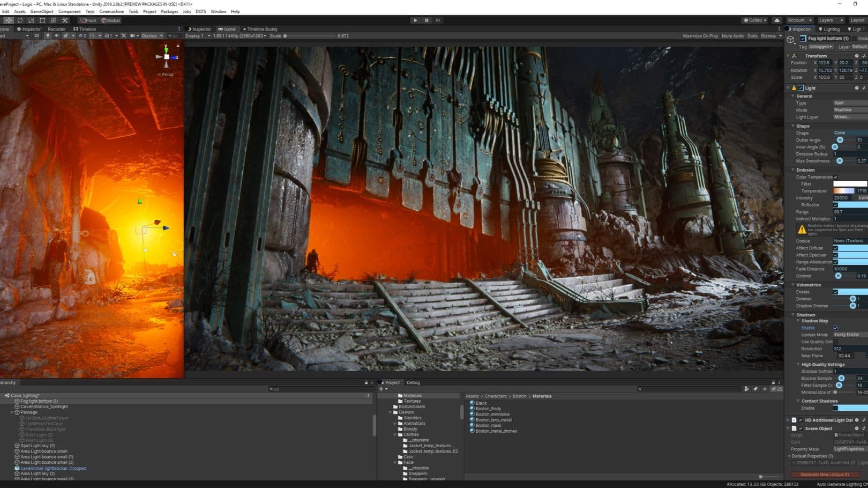Click Maximize On Play in Game view

pyautogui.click(x=700, y=36)
